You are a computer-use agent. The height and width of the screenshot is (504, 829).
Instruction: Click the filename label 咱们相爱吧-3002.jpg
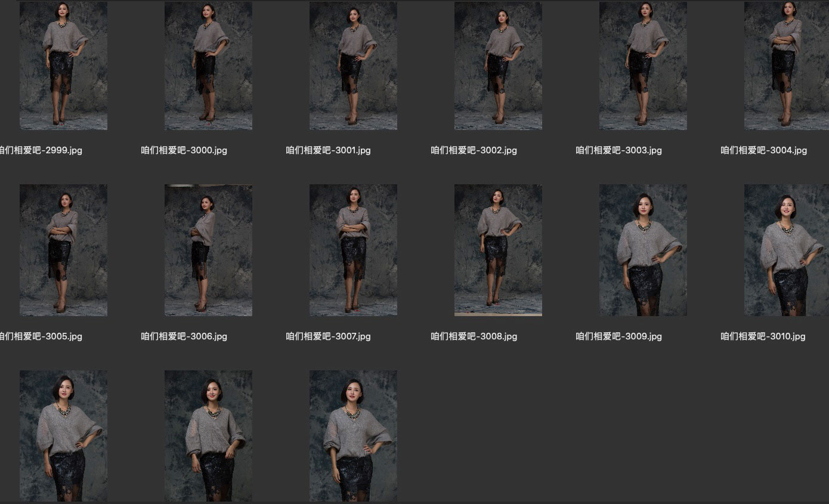(474, 150)
